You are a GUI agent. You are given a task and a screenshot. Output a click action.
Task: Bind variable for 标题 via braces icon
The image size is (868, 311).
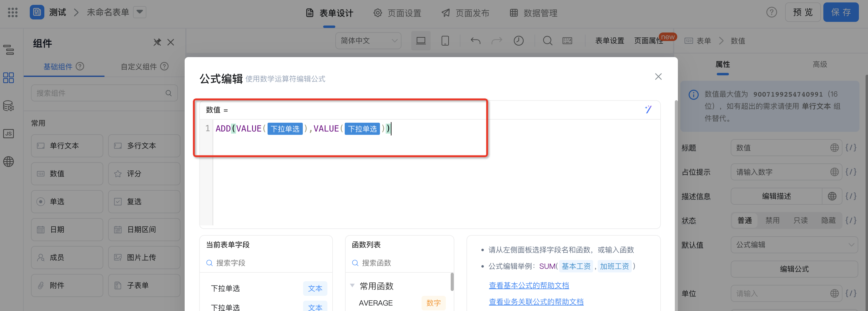pyautogui.click(x=851, y=148)
